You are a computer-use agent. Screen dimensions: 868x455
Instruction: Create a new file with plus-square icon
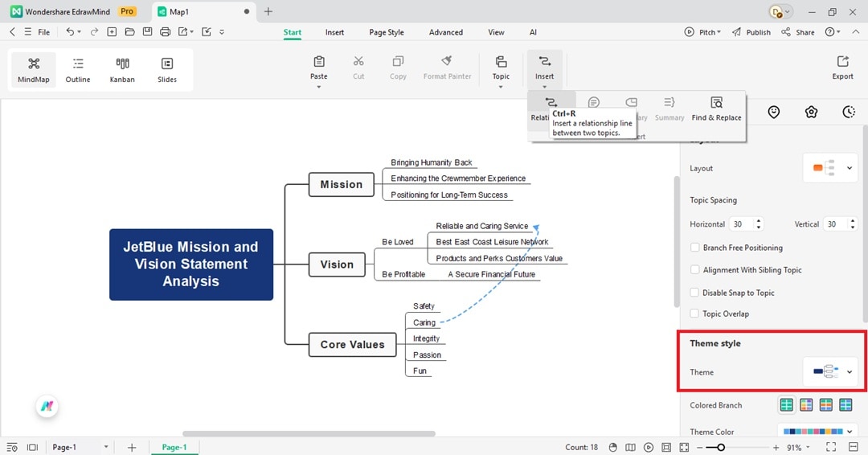click(112, 32)
